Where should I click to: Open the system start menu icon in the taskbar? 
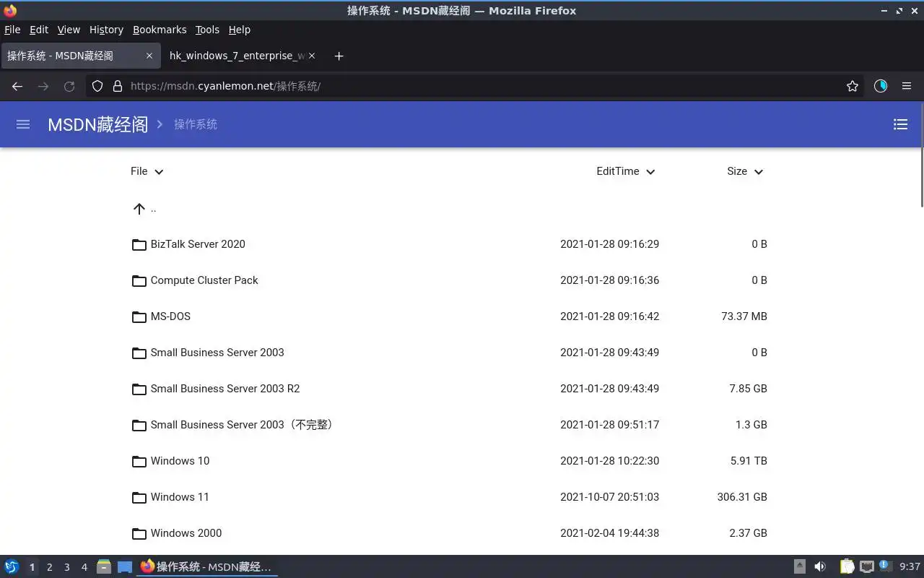click(x=11, y=567)
